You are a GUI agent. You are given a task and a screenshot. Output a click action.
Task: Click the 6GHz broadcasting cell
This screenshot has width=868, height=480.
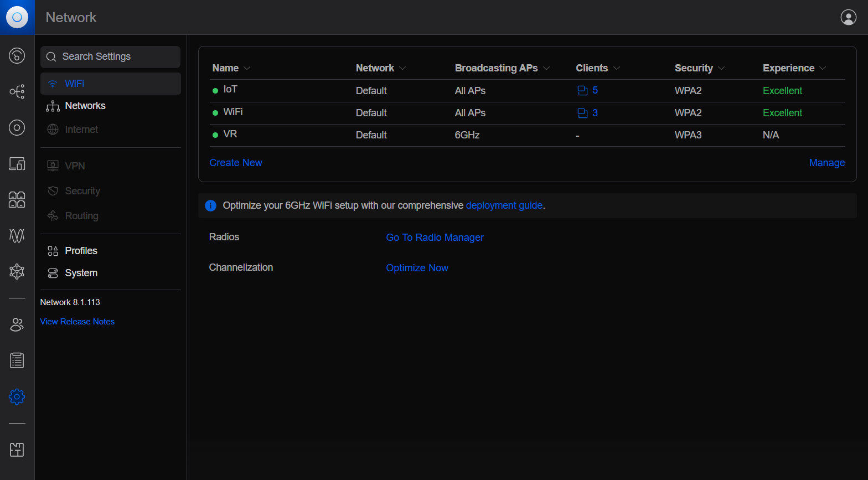click(467, 135)
